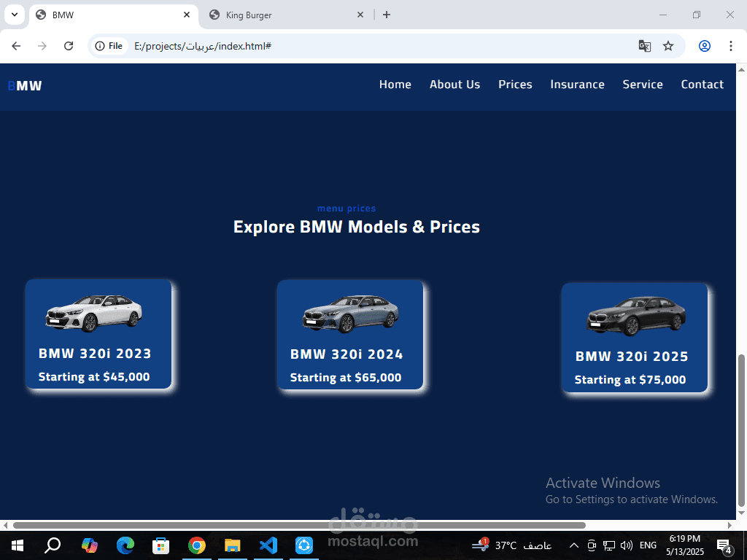
Task: Open the blue circular-arrows app in taskbar
Action: pyautogui.click(x=304, y=545)
